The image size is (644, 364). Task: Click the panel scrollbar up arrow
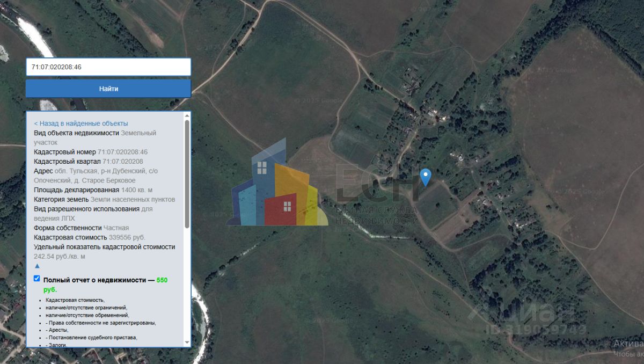coord(187,115)
